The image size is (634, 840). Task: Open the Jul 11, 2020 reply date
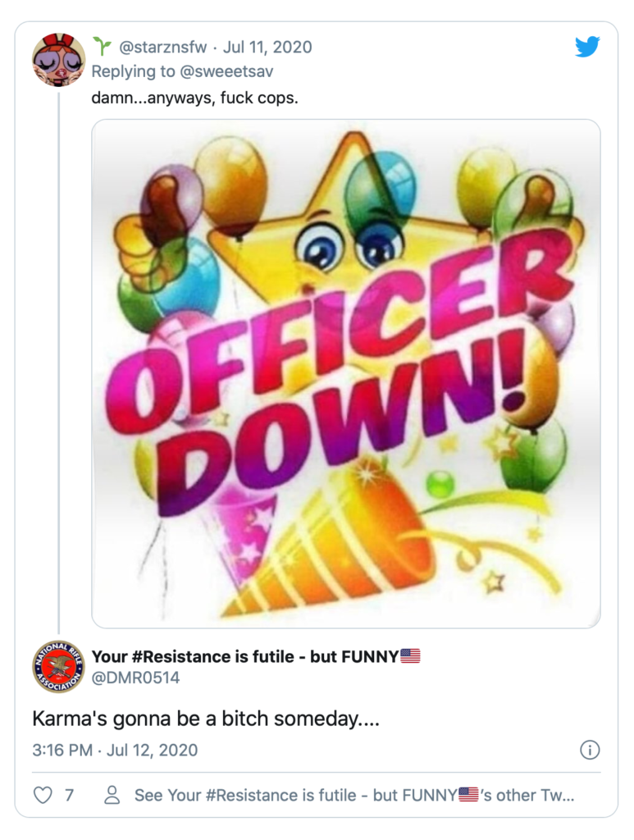[267, 47]
